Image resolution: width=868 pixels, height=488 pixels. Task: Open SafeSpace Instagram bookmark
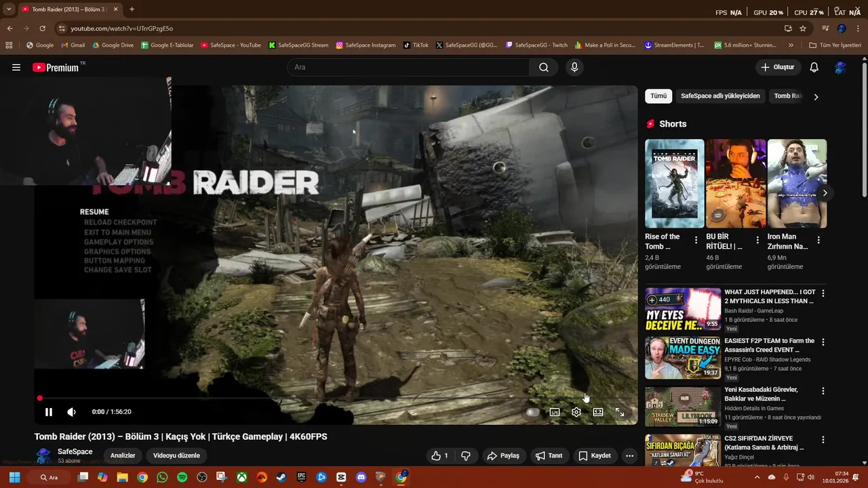pyautogui.click(x=366, y=45)
